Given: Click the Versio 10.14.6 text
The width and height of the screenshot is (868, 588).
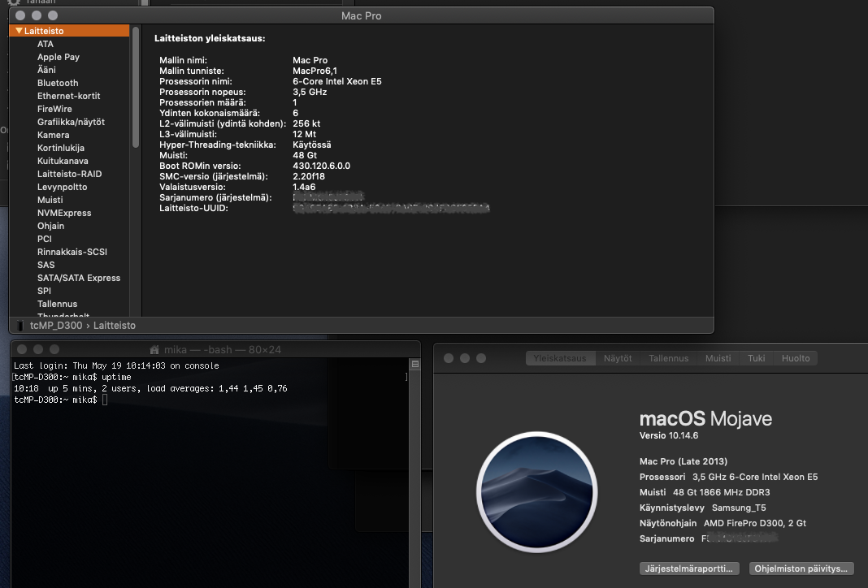Looking at the screenshot, I should click(x=669, y=435).
